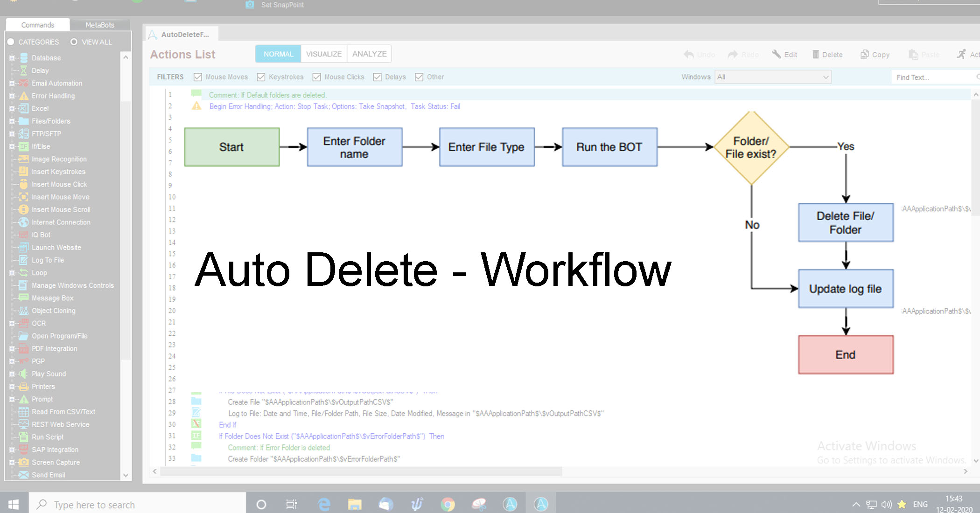Open Chrome from the taskbar
The width and height of the screenshot is (980, 513).
point(448,504)
